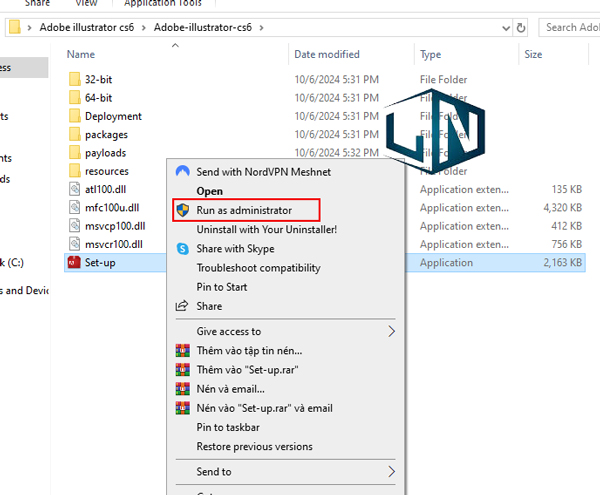The height and width of the screenshot is (495, 600).
Task: Click WinRAR icon beside 'Nén và email...'
Action: click(183, 389)
